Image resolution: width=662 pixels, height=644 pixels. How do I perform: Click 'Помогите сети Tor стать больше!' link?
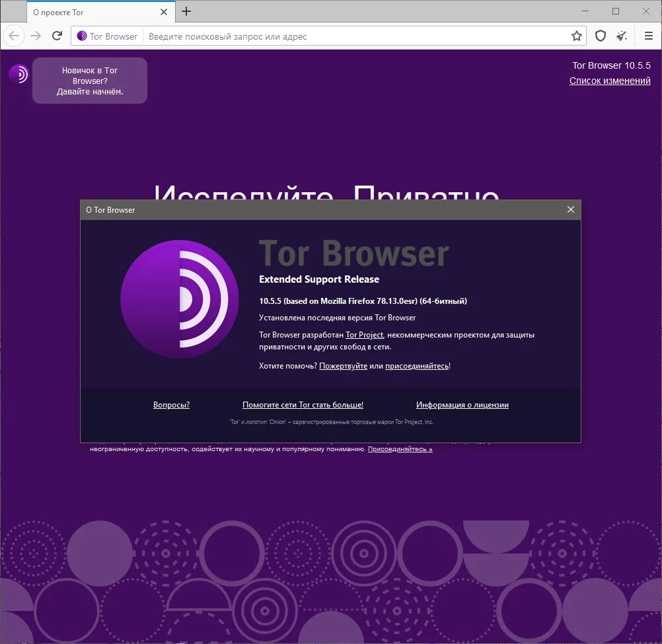[x=303, y=405]
